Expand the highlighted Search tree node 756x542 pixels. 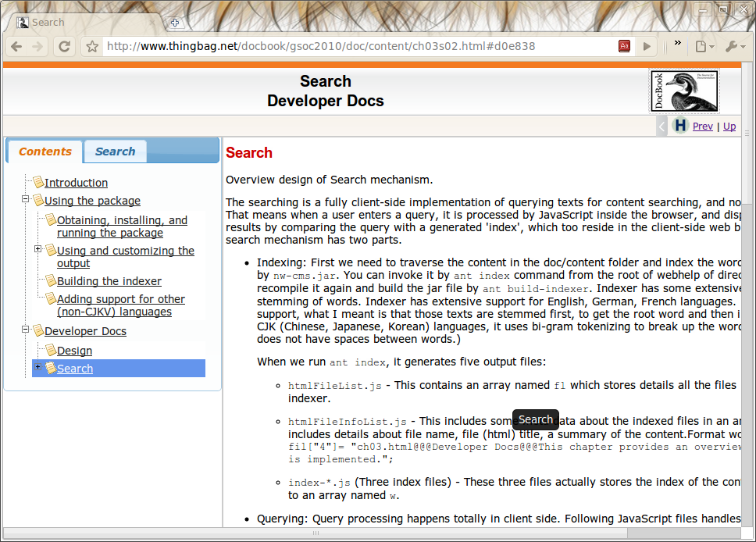(x=37, y=368)
